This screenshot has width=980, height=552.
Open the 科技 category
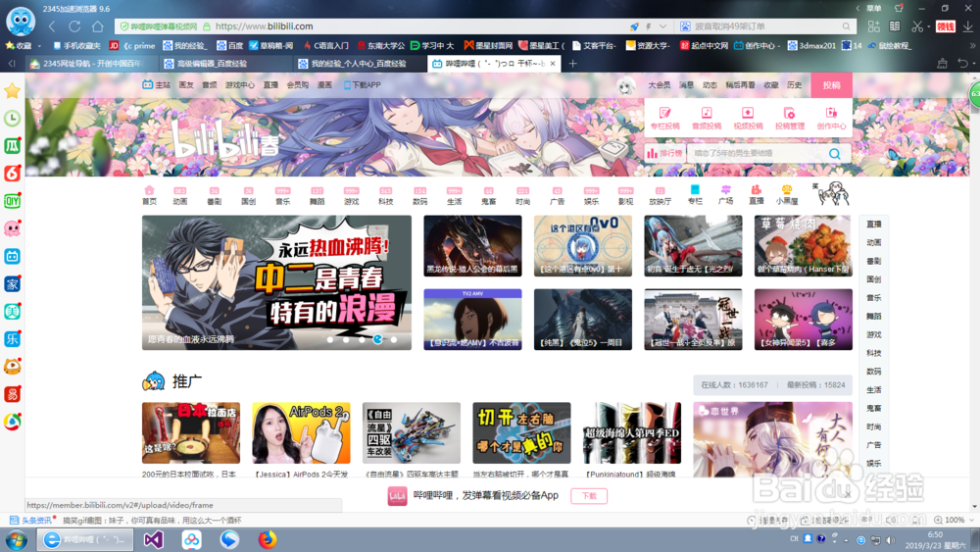click(x=385, y=195)
